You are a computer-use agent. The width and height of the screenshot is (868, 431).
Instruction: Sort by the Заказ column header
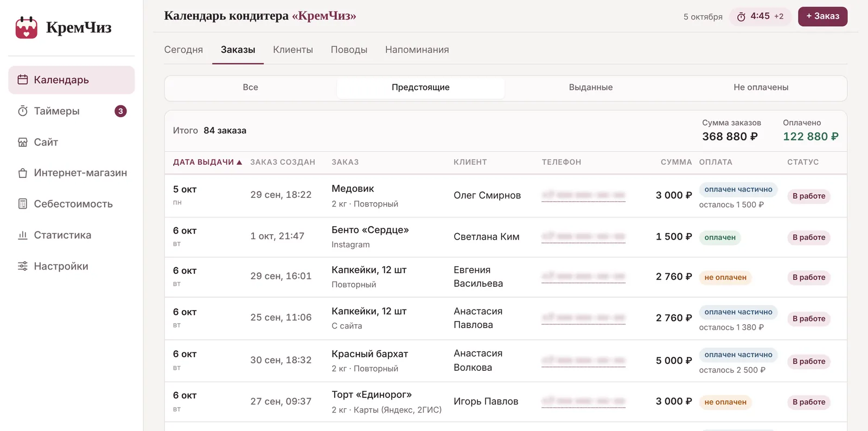[x=345, y=162]
